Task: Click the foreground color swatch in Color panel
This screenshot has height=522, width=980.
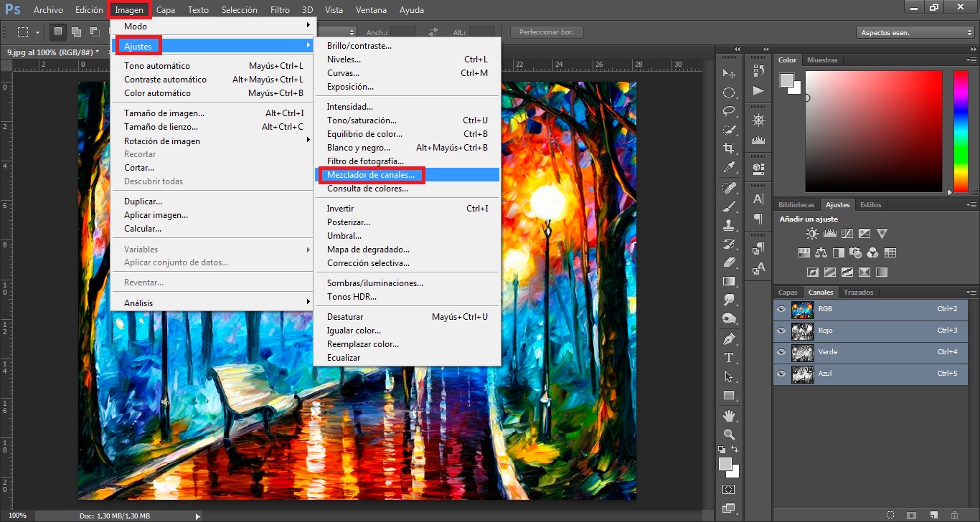Action: (x=787, y=80)
